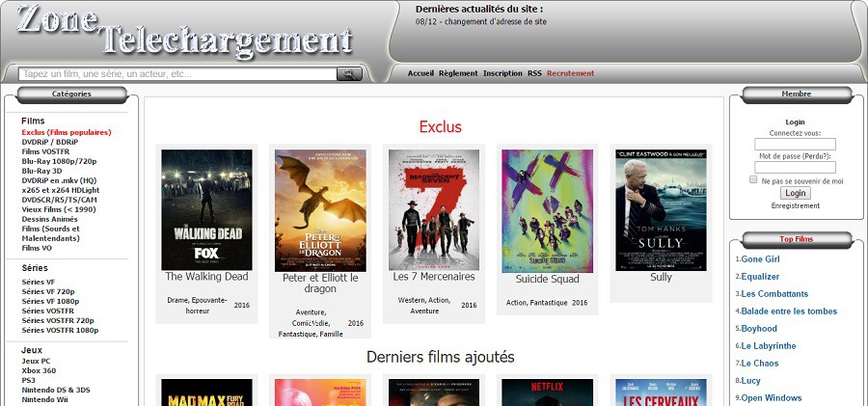Select 'Séries VOSTFR 720p' category
The width and height of the screenshot is (868, 406).
pyautogui.click(x=58, y=321)
